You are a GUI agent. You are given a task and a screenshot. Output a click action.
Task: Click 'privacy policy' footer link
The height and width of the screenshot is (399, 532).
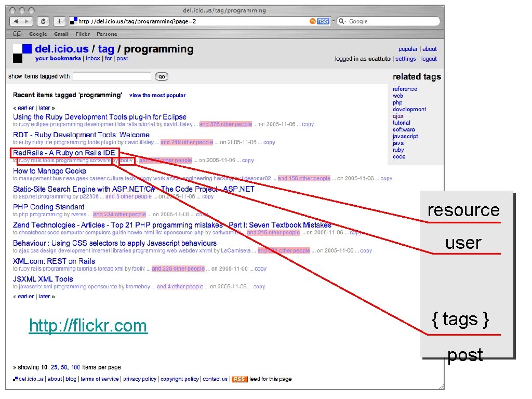point(140,379)
